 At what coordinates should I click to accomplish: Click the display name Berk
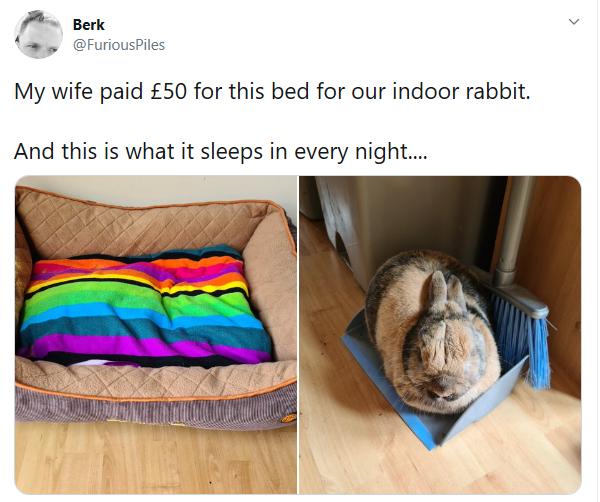coord(88,25)
